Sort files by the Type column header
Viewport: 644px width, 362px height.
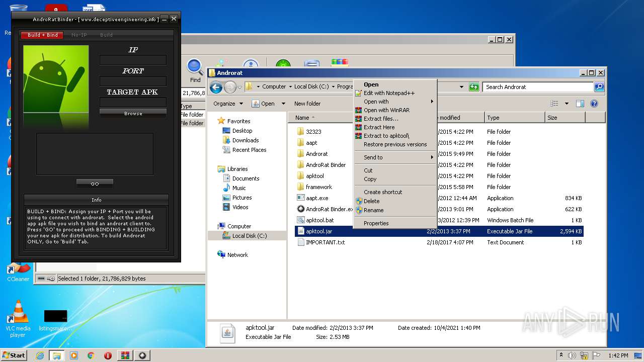[x=515, y=118]
